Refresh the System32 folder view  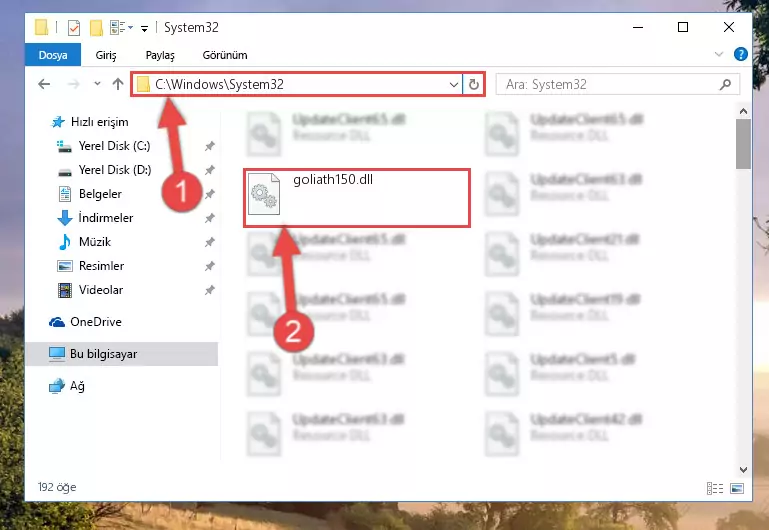[x=473, y=84]
